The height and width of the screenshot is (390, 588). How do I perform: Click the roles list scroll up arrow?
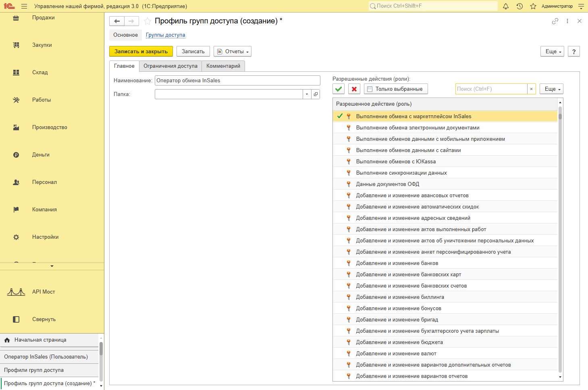point(560,102)
